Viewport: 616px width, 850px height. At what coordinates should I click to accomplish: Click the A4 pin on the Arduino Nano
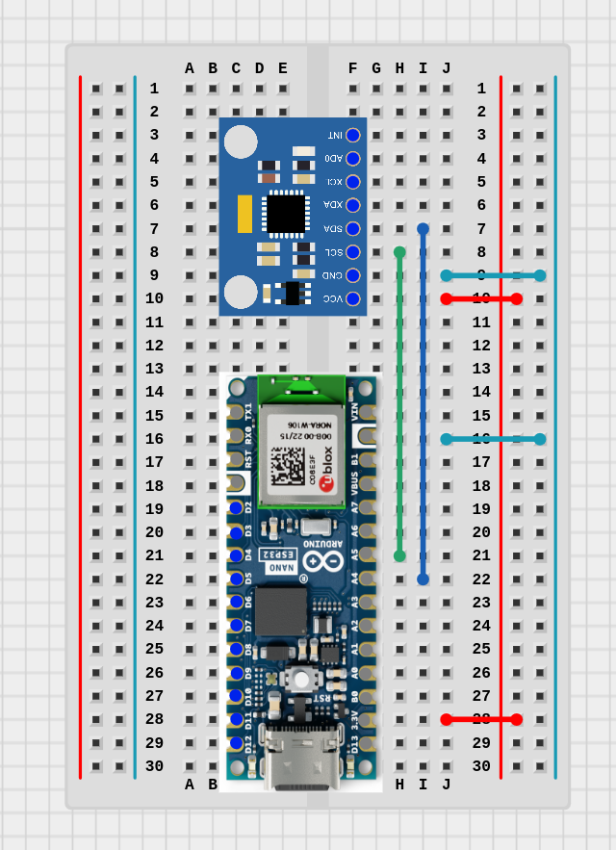[x=367, y=578]
